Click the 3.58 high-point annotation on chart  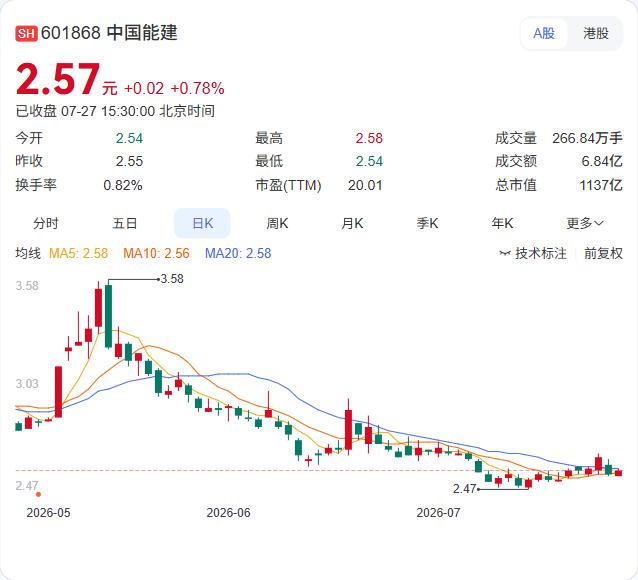click(x=172, y=279)
